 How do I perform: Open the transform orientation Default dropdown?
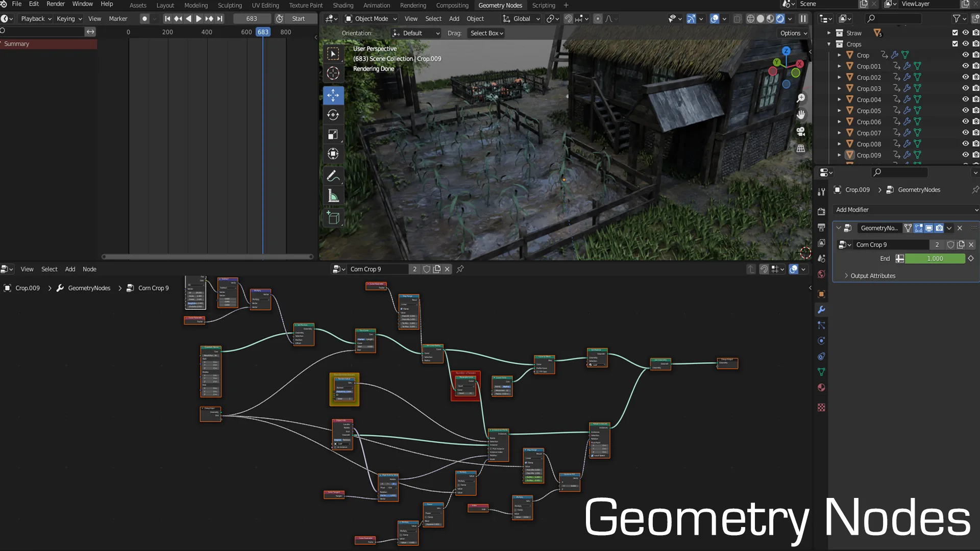[415, 33]
